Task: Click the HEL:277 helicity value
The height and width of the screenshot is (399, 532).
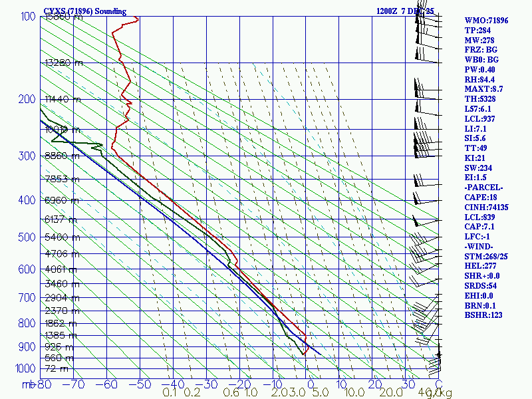Action: pos(480,265)
